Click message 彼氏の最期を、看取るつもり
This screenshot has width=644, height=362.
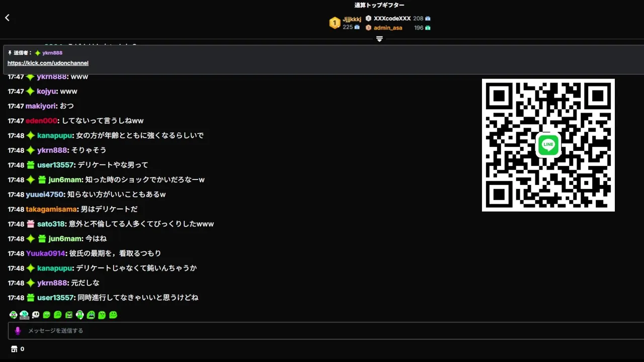point(115,253)
